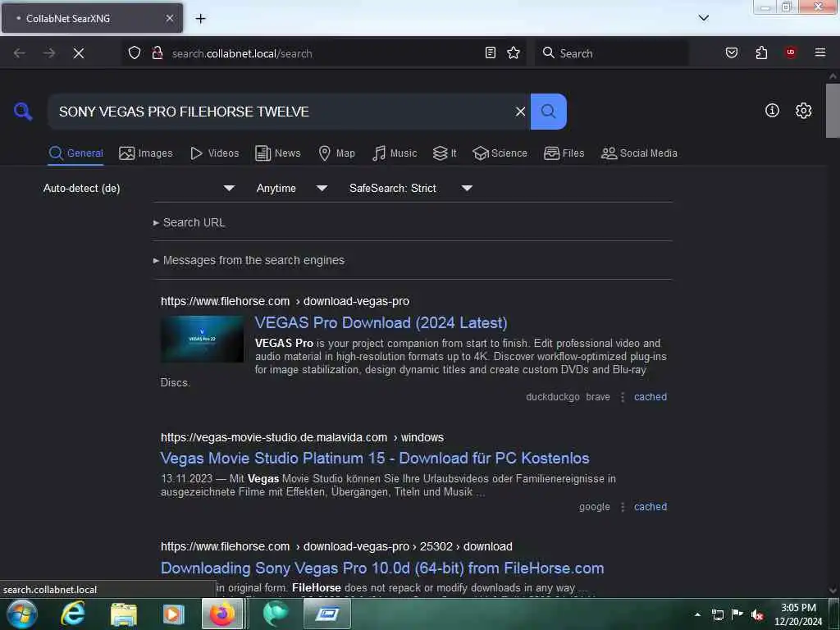Open Vegas Movie Studio Platinum 15 link
840x630 pixels.
pyautogui.click(x=375, y=458)
